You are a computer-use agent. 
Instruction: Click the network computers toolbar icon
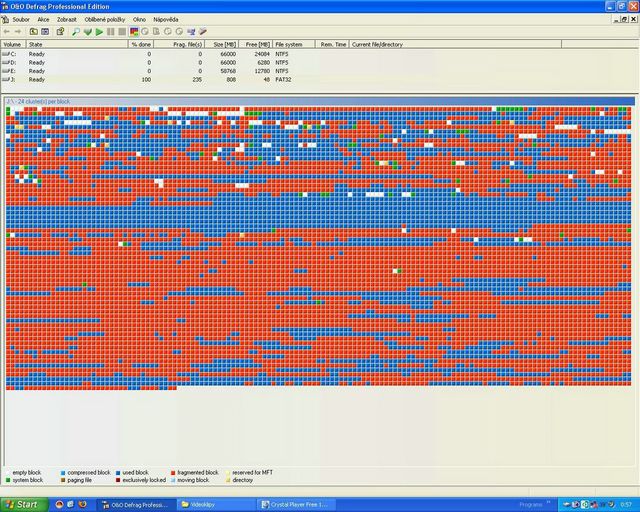pyautogui.click(x=191, y=32)
